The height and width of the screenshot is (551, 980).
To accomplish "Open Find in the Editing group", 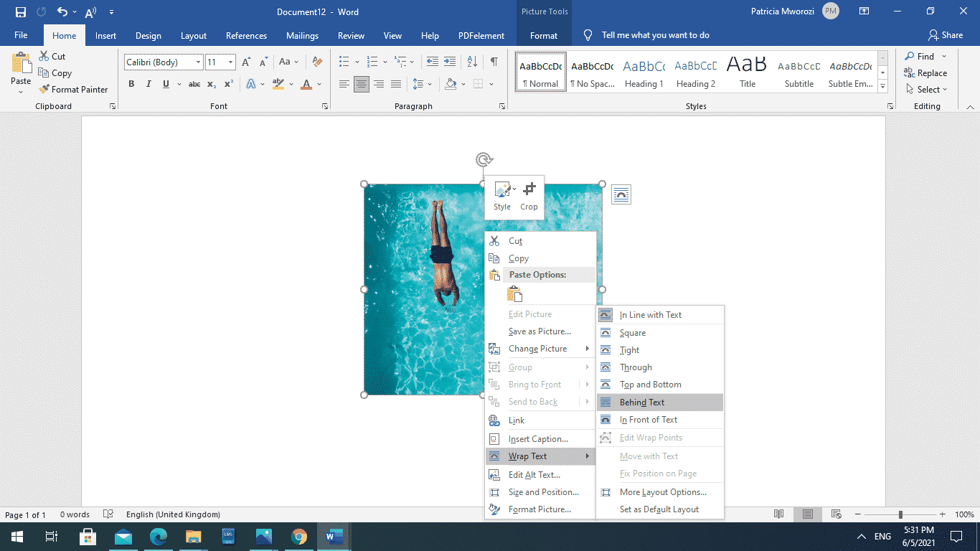I will (x=925, y=56).
